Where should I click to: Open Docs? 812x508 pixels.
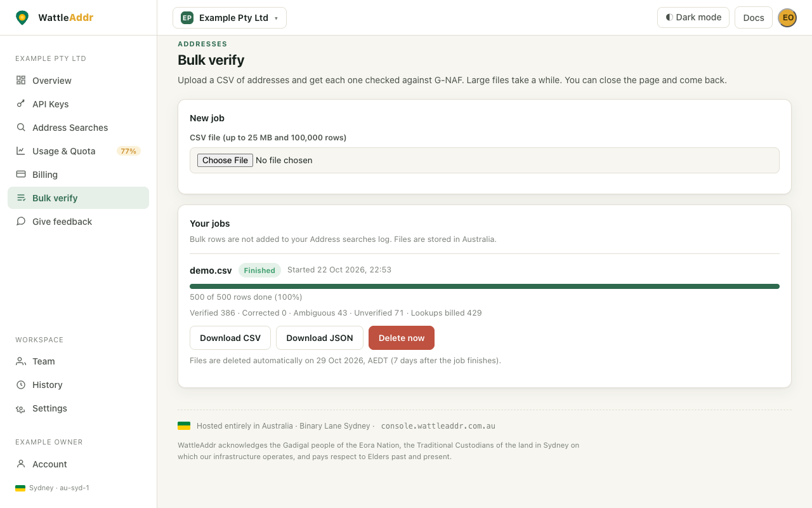coord(754,18)
